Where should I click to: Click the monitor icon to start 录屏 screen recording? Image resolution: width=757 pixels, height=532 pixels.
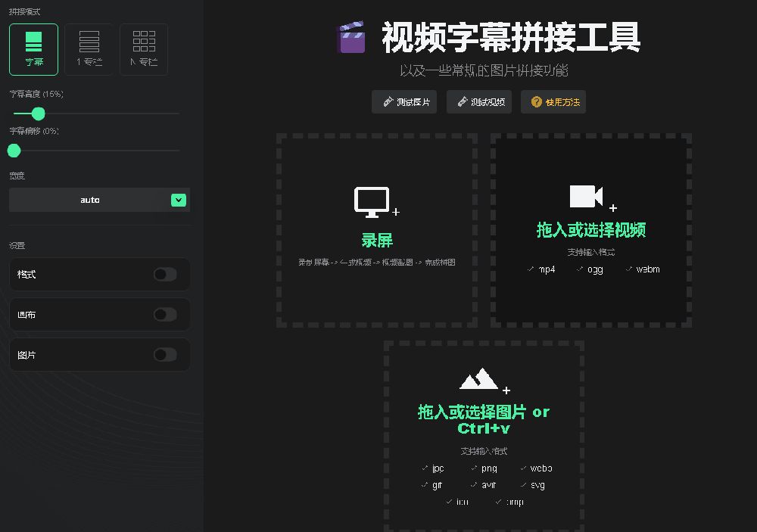click(372, 200)
